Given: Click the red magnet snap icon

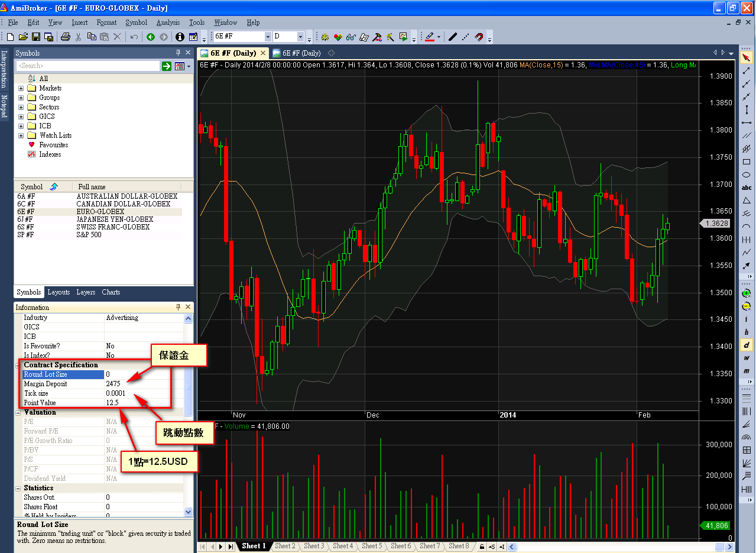Looking at the screenshot, I should click(479, 37).
